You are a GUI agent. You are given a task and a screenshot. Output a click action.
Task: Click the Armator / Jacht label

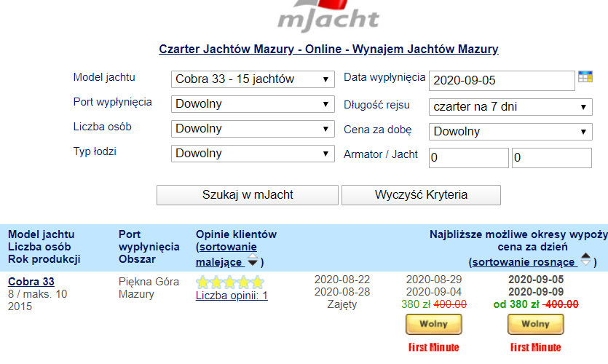pyautogui.click(x=381, y=154)
